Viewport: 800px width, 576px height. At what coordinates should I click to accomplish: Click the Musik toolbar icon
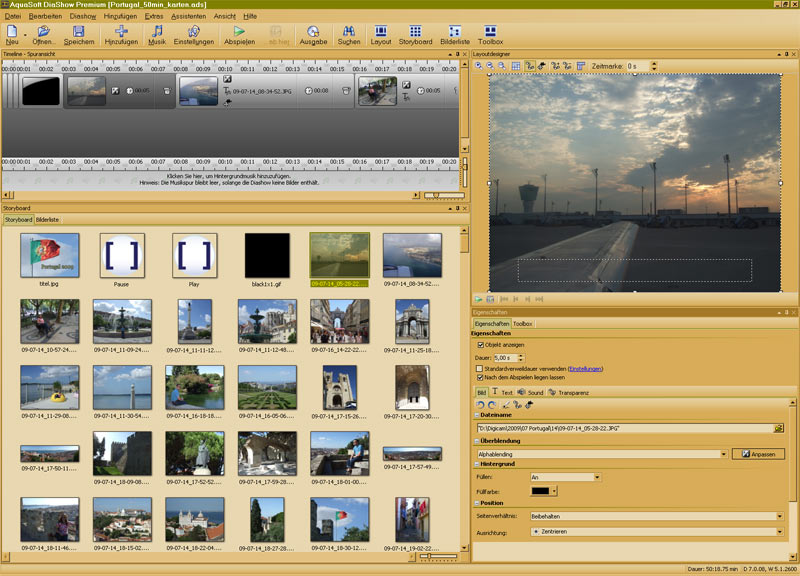coord(157,32)
